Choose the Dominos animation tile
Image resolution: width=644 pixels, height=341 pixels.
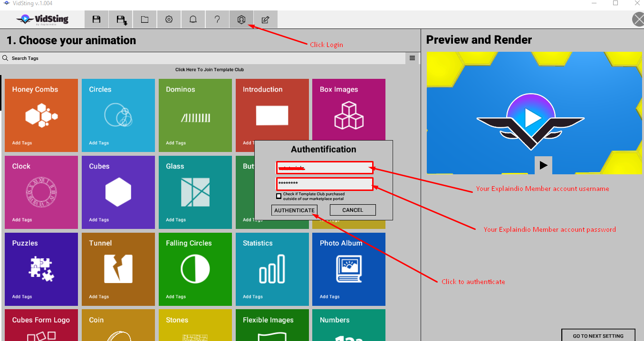coord(195,115)
